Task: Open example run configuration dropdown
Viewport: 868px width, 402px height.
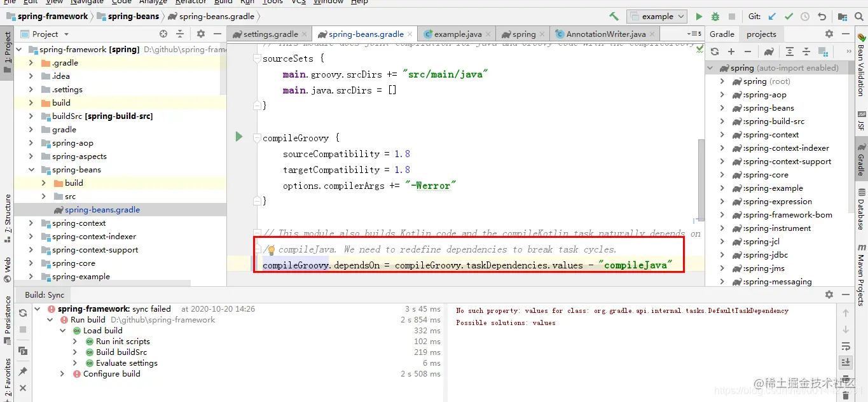Action: (657, 17)
